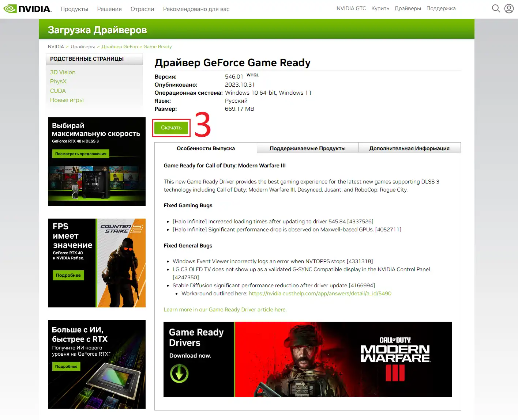The width and height of the screenshot is (518, 420).
Task: Click Посмотреть предложения button
Action: click(x=80, y=154)
